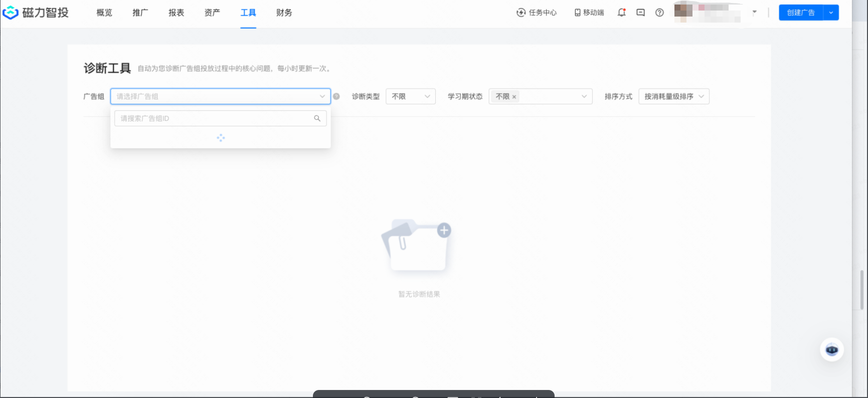Expand the 创建广告 dropdown arrow

tap(831, 13)
